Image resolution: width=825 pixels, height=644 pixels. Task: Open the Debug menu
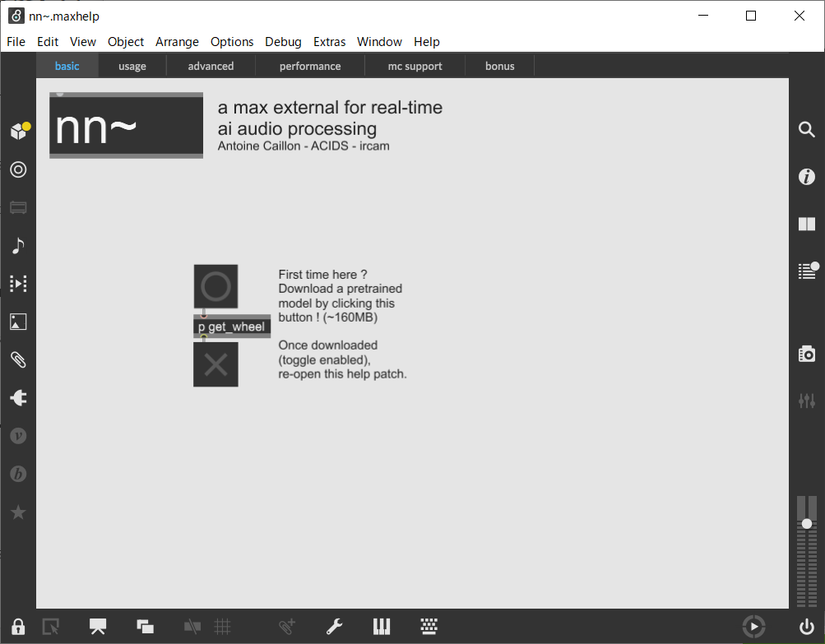[x=283, y=42]
